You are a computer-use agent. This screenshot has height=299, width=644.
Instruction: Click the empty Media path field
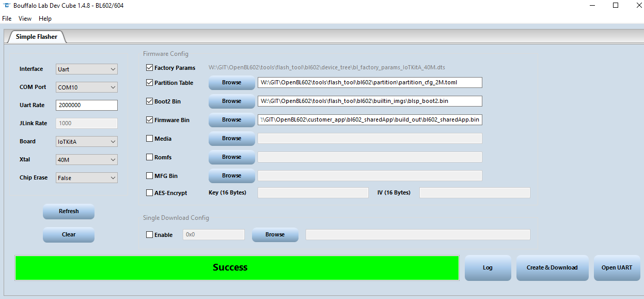coord(370,139)
